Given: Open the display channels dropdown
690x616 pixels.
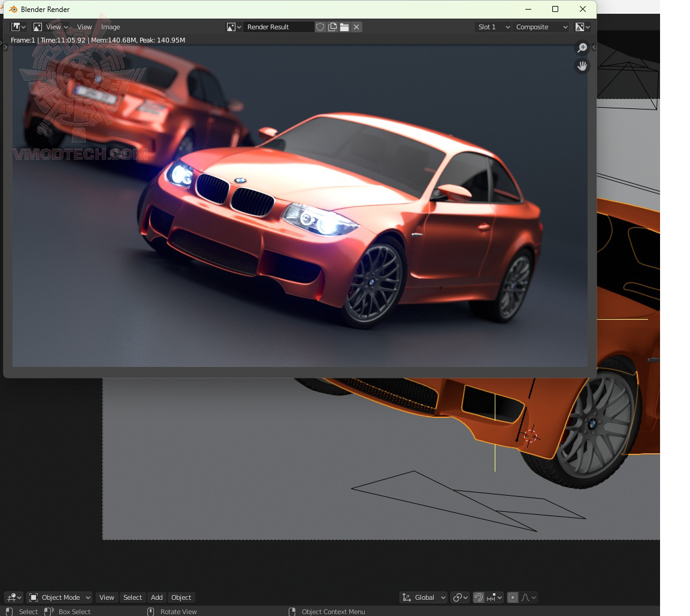Looking at the screenshot, I should pos(583,27).
